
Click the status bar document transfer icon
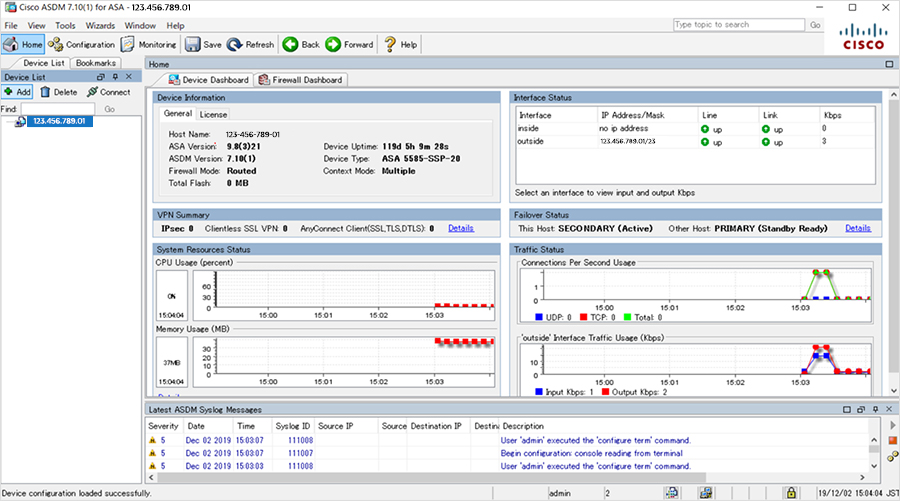click(672, 492)
